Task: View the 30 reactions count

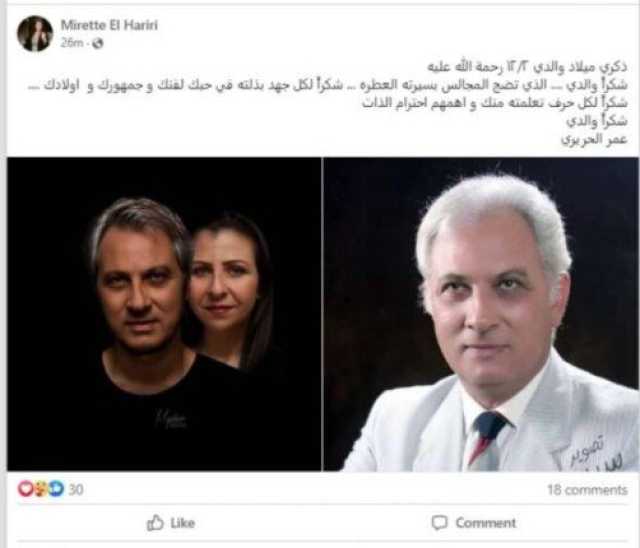Action: [x=76, y=489]
